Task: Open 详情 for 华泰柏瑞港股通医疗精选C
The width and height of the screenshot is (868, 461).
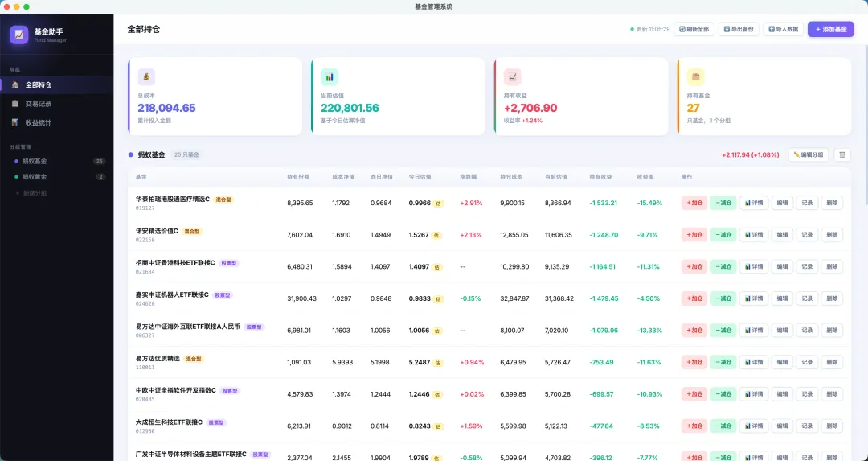Action: pos(753,203)
